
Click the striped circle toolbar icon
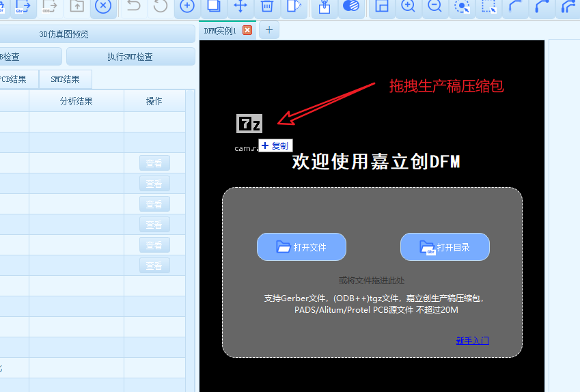pyautogui.click(x=351, y=5)
